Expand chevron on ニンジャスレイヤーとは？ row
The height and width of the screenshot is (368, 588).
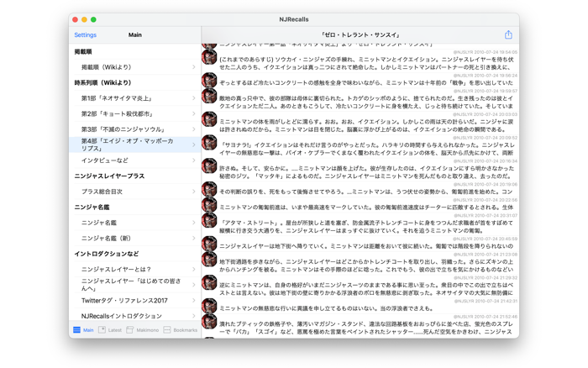[194, 270]
